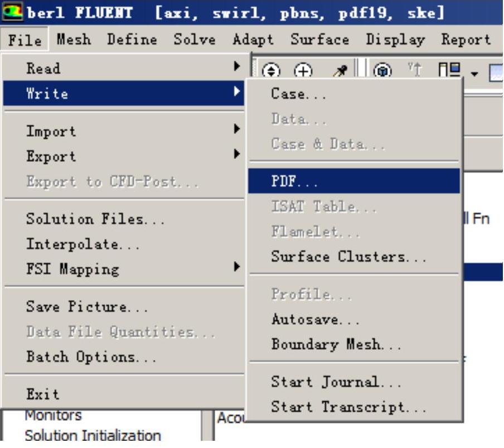Open the File menu
Screen dimensions: 504x448
pyautogui.click(x=25, y=40)
